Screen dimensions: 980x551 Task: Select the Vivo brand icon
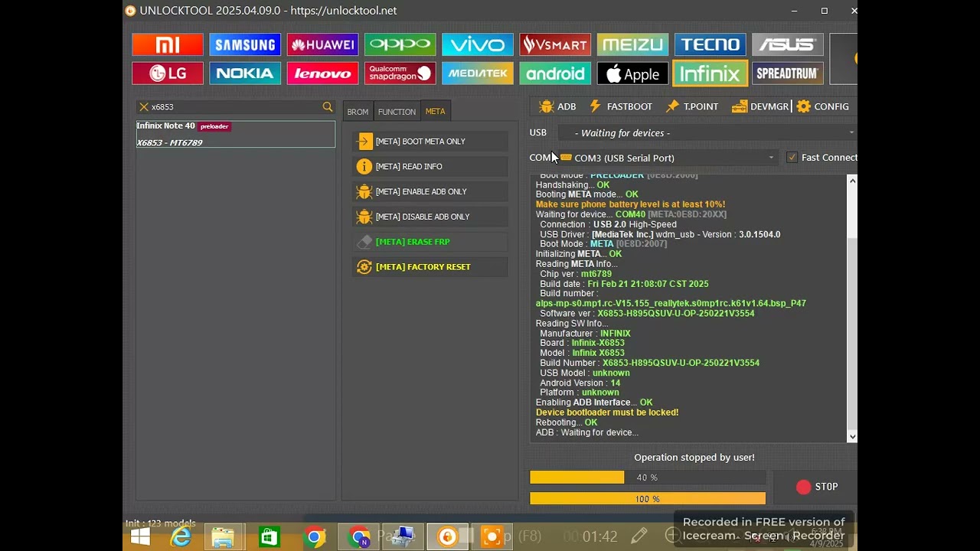click(478, 44)
